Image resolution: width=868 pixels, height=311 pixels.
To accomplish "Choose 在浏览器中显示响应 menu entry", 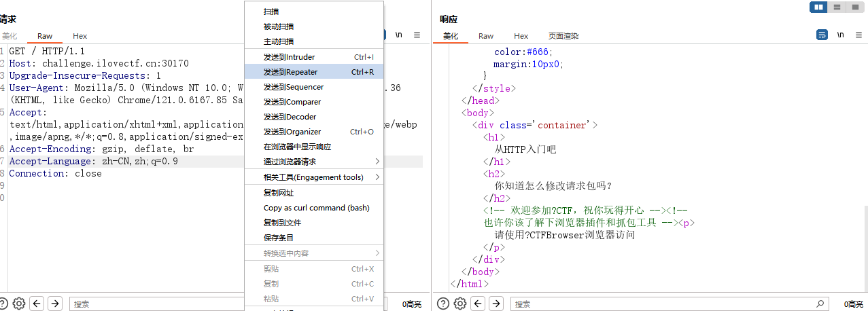I will point(314,147).
